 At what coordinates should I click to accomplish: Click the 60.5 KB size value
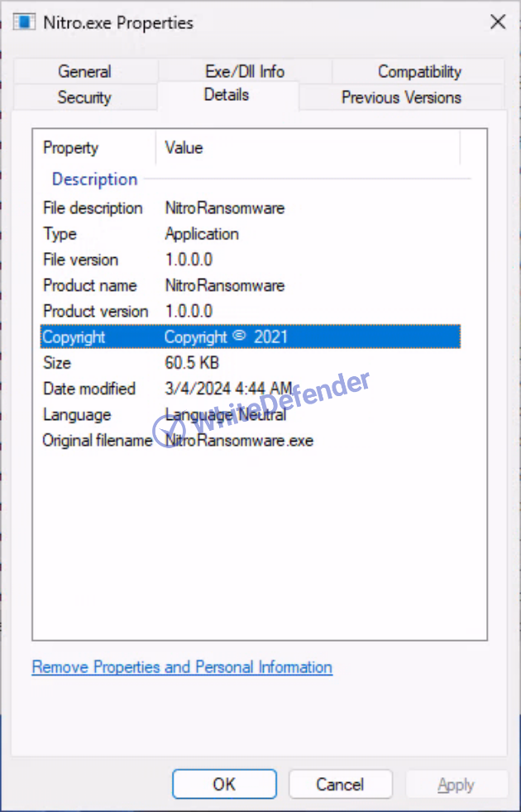pyautogui.click(x=192, y=363)
